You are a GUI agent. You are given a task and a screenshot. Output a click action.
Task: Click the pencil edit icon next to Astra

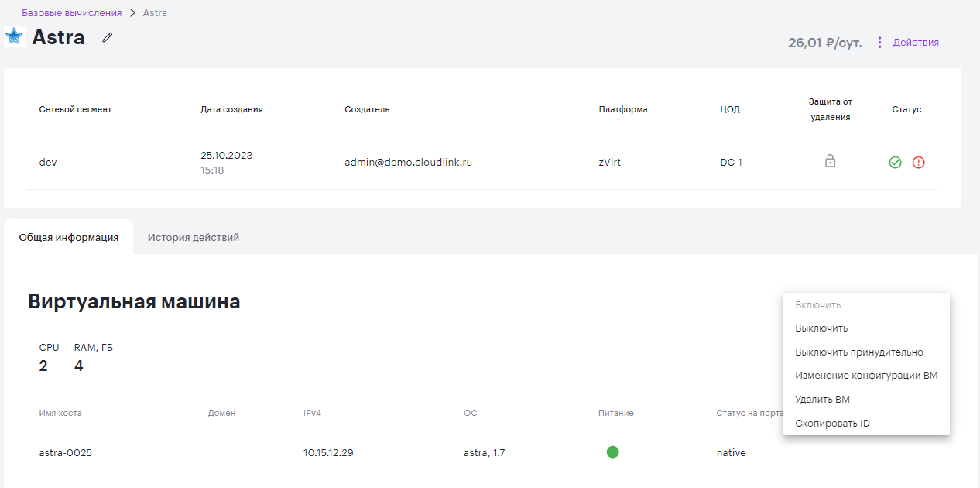tap(108, 37)
